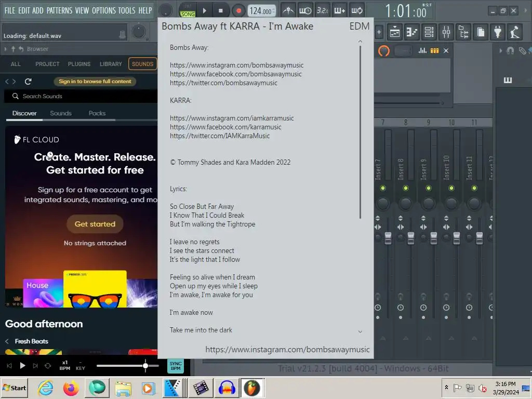Toggle SYNC BPM button
The height and width of the screenshot is (399, 532).
point(176,366)
